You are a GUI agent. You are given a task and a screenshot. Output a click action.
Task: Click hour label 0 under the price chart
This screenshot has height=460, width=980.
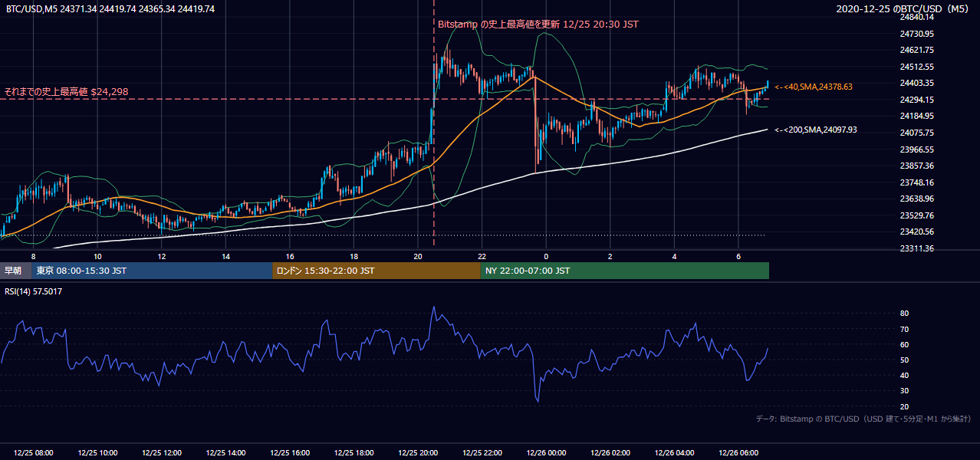546,256
